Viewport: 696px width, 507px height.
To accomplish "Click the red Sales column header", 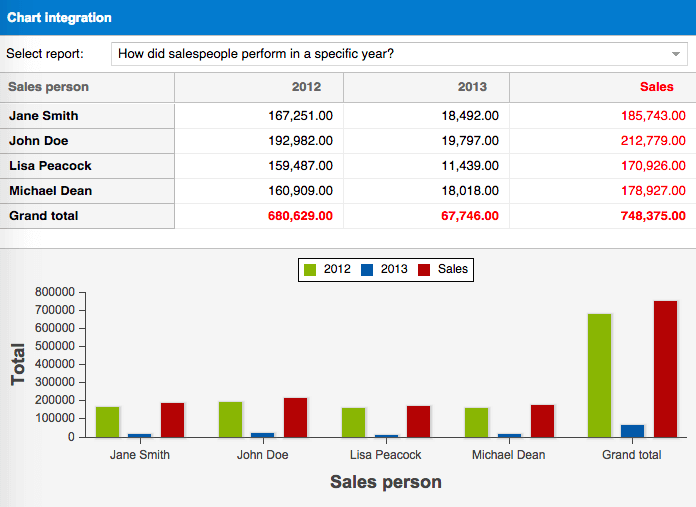I will [656, 87].
